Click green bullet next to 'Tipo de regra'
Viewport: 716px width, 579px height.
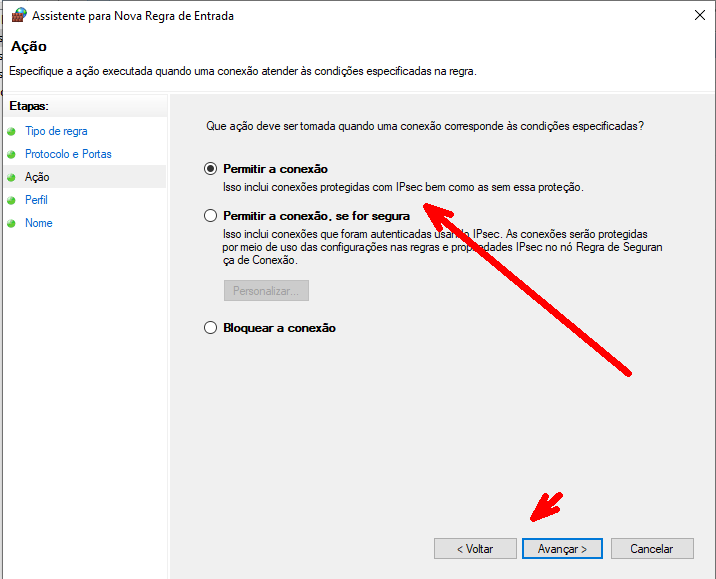coord(11,132)
